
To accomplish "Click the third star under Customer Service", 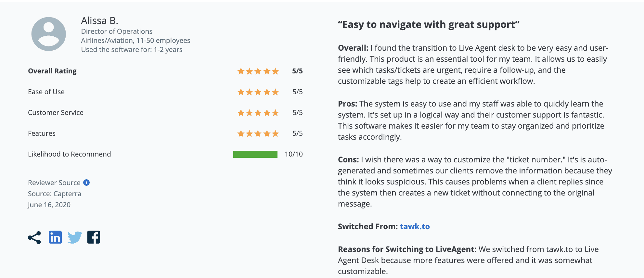I will pos(258,112).
